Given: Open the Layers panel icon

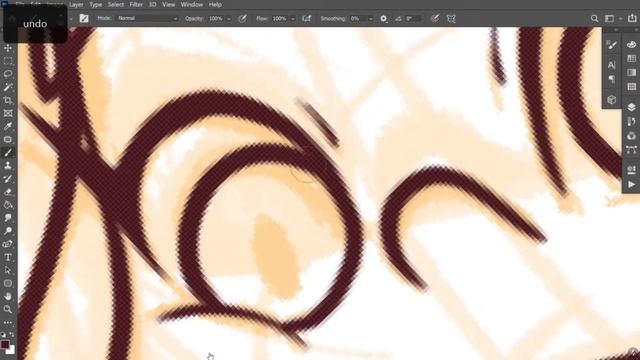Looking at the screenshot, I should coord(631,107).
